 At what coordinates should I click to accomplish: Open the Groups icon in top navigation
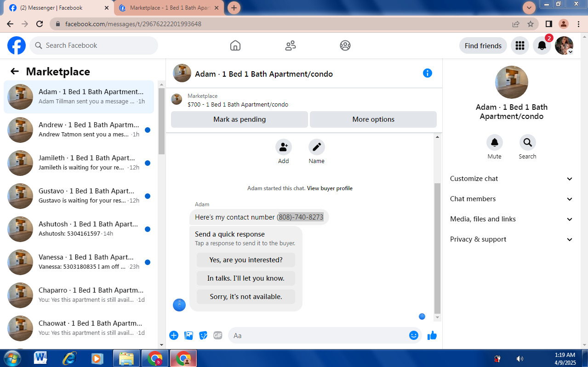pyautogui.click(x=345, y=45)
